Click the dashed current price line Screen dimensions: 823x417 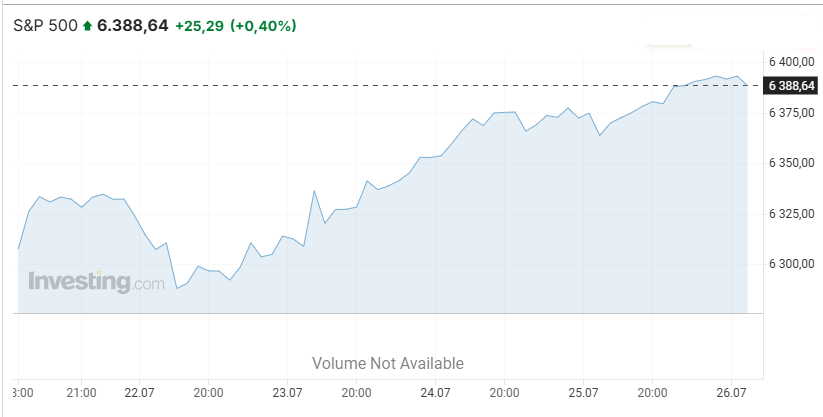click(388, 85)
